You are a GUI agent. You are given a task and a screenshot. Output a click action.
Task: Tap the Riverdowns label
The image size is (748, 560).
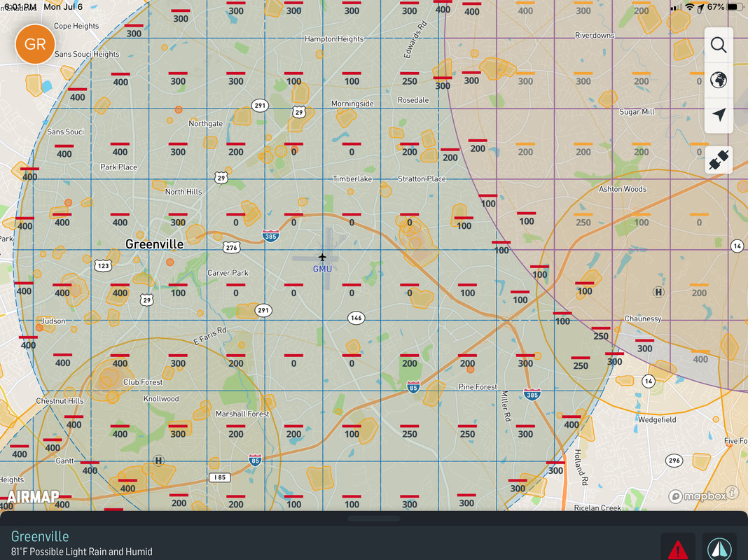click(x=595, y=35)
